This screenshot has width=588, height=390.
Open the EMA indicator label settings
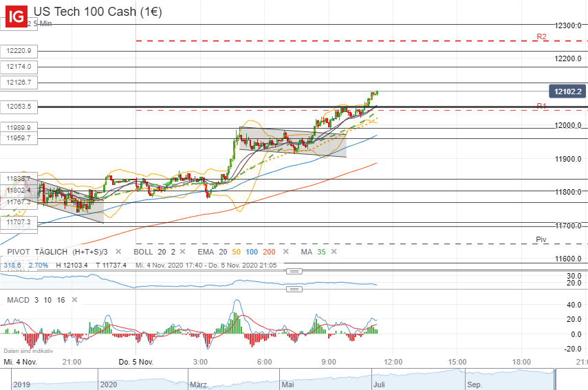[206, 252]
